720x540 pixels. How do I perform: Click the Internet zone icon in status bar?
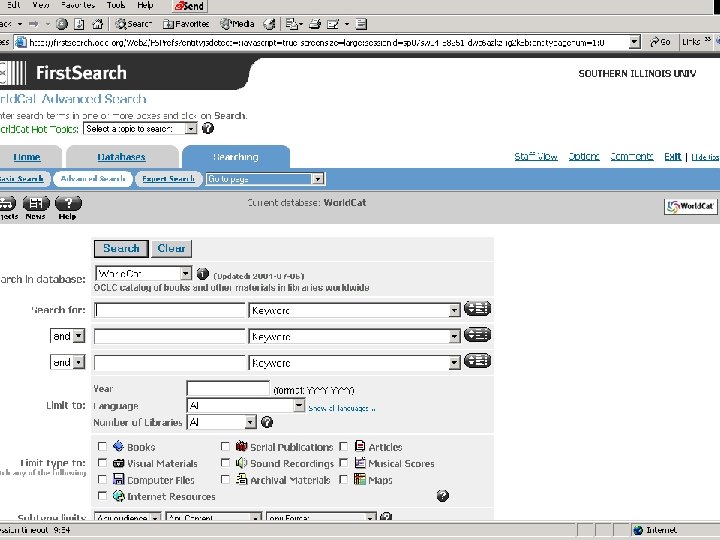638,530
